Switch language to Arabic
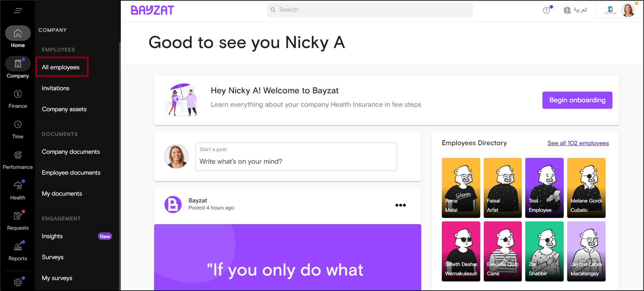644x291 pixels. point(580,10)
